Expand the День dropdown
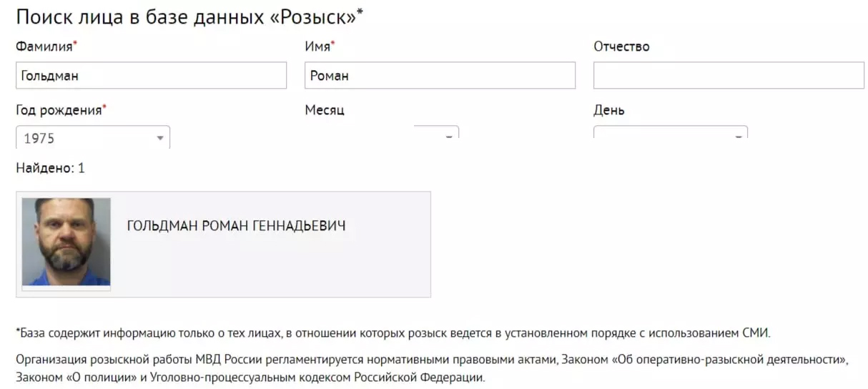The image size is (868, 389). tap(671, 132)
